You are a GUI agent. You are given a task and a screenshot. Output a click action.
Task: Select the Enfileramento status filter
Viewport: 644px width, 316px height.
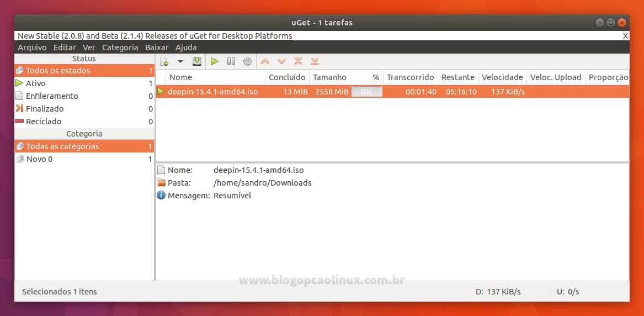coord(84,96)
